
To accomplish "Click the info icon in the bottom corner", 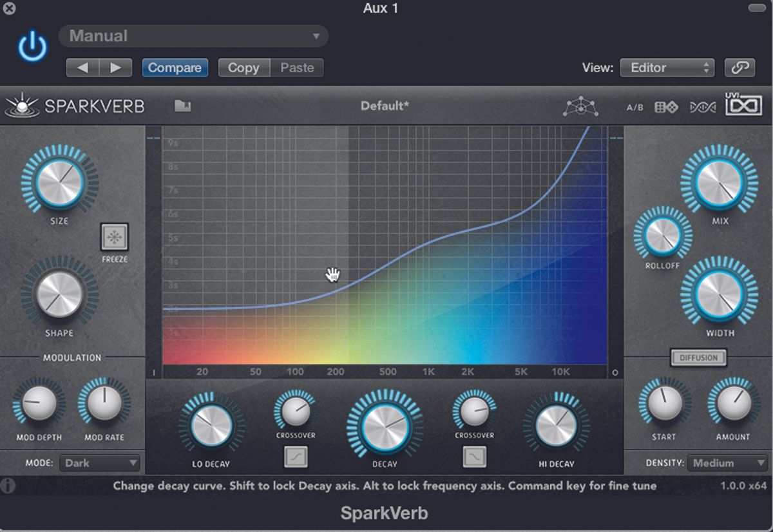I will pyautogui.click(x=8, y=486).
